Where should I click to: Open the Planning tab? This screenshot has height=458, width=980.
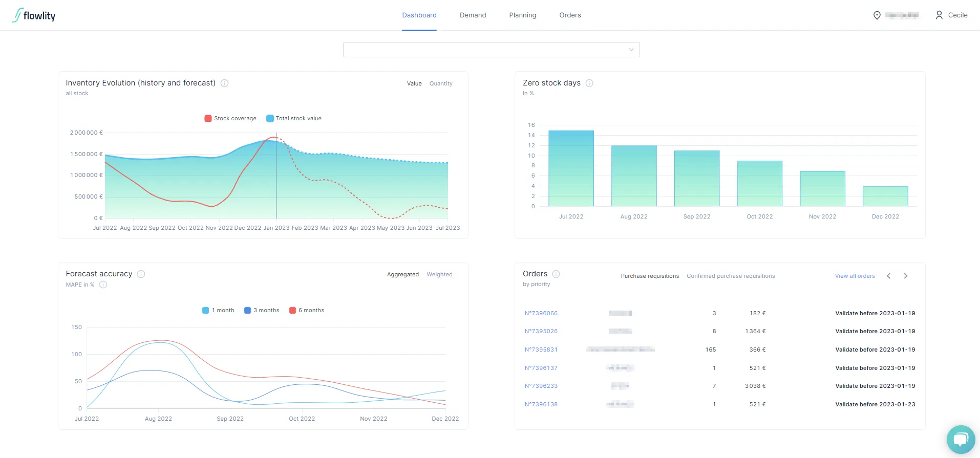coord(523,15)
